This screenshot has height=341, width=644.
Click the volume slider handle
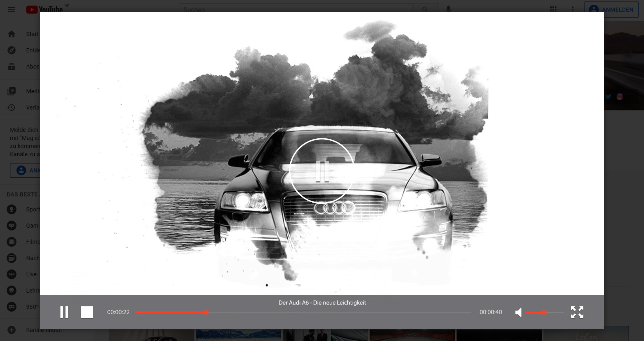tap(544, 313)
